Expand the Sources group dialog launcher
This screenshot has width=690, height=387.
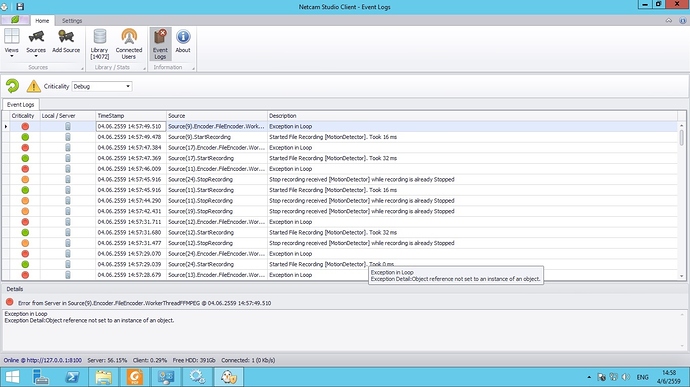click(82, 68)
